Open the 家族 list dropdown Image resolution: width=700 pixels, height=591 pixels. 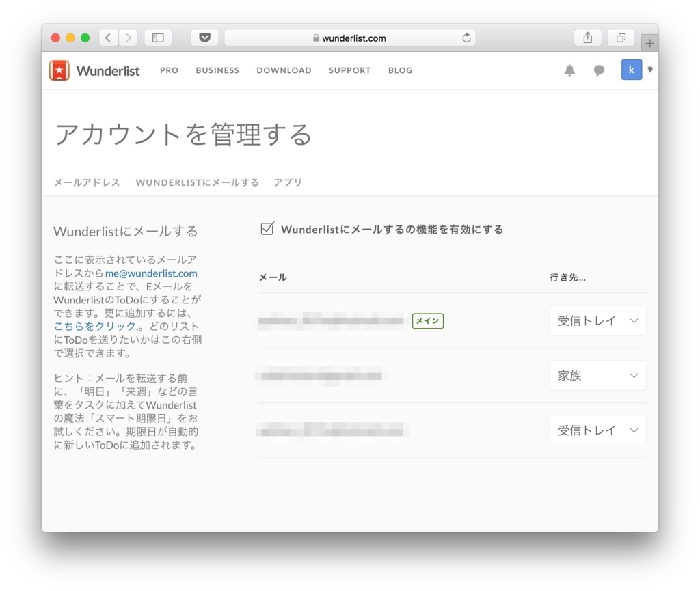(597, 375)
